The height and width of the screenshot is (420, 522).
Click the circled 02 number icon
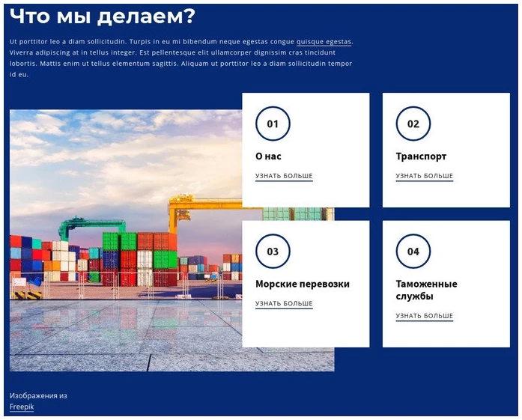pos(413,124)
